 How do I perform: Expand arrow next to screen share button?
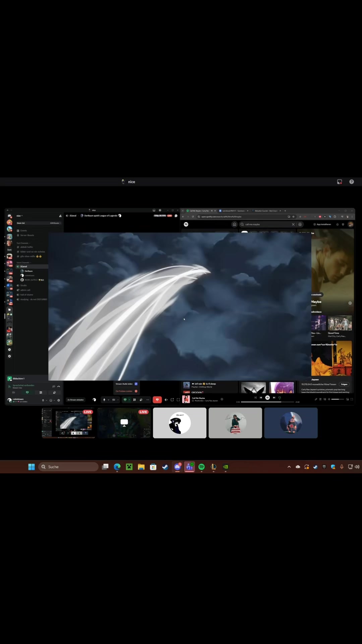129,400
